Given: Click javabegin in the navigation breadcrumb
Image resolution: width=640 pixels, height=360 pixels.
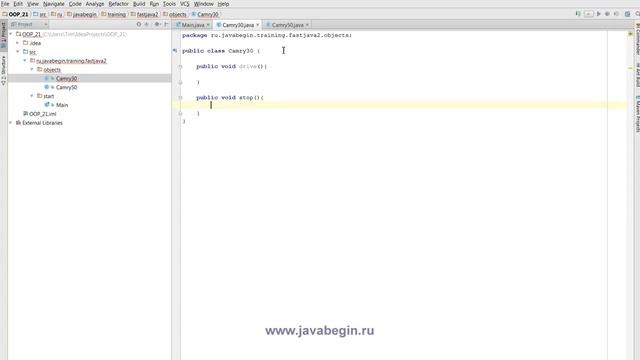Looking at the screenshot, I should tap(82, 14).
